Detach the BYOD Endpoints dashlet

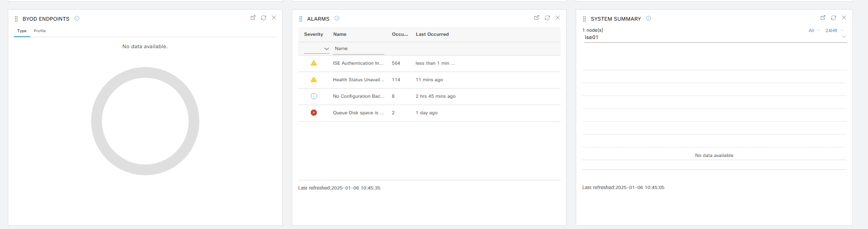point(253,18)
